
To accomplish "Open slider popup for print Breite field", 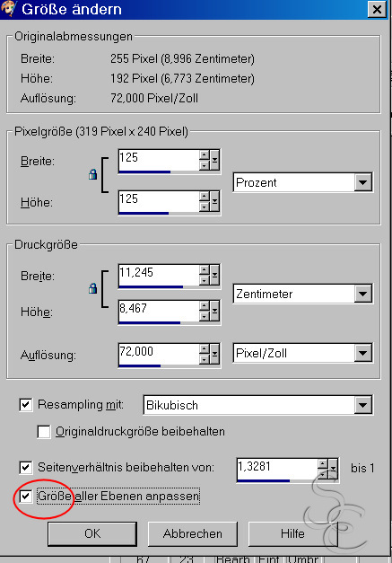I will pos(214,275).
